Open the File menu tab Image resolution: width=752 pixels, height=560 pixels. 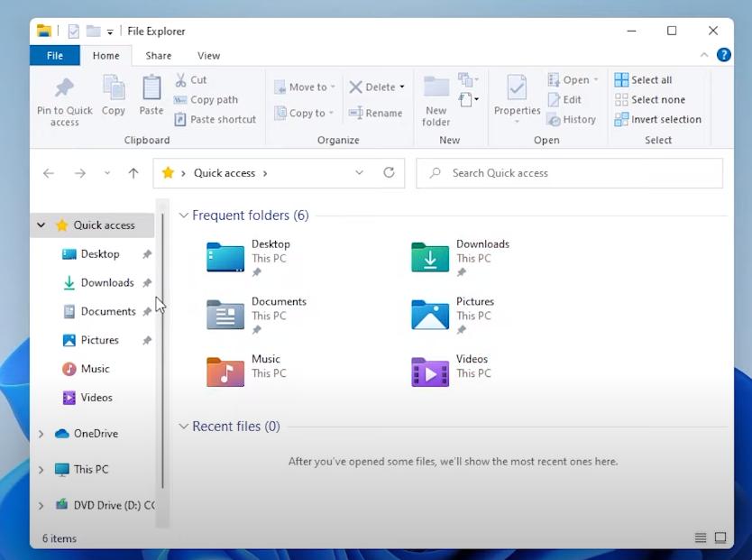pos(55,55)
